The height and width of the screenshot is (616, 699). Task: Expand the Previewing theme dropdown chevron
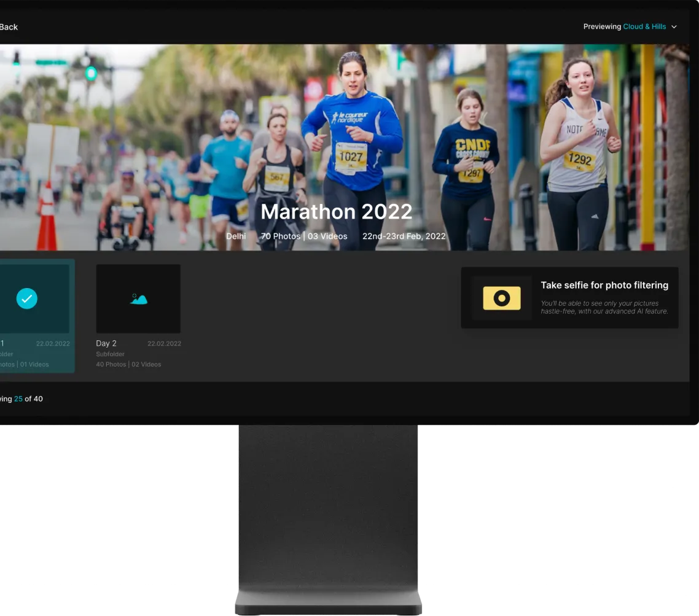[x=674, y=27]
